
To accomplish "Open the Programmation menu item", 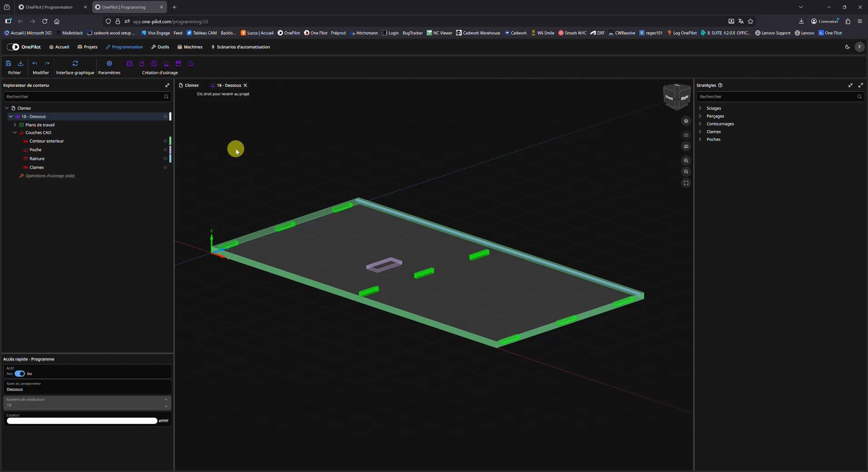I will pos(124,47).
